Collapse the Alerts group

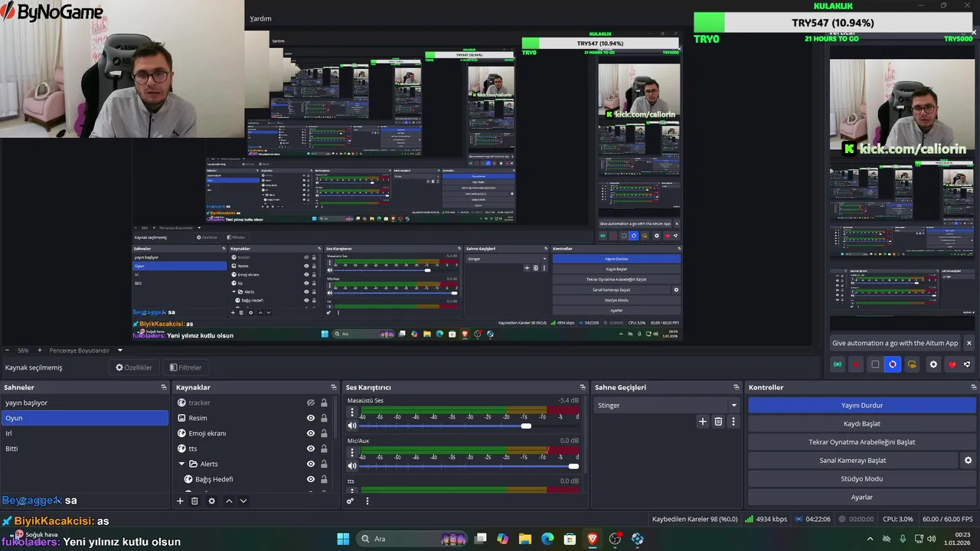point(182,464)
